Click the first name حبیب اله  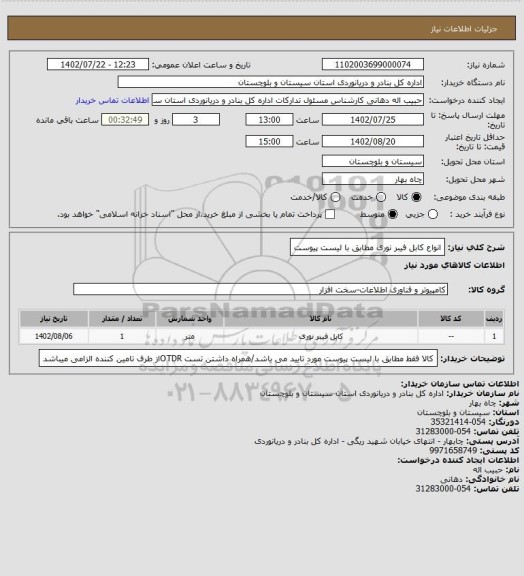click(488, 470)
